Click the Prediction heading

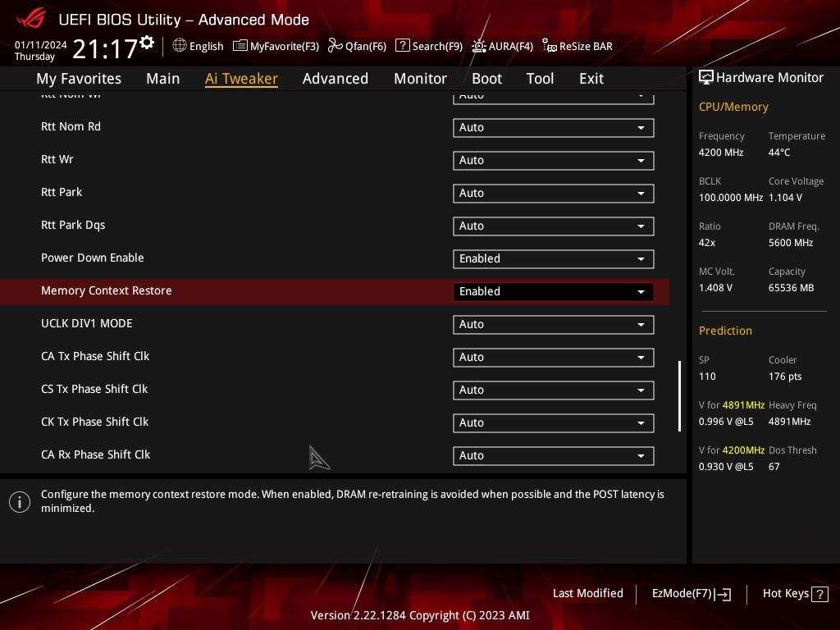coord(725,331)
